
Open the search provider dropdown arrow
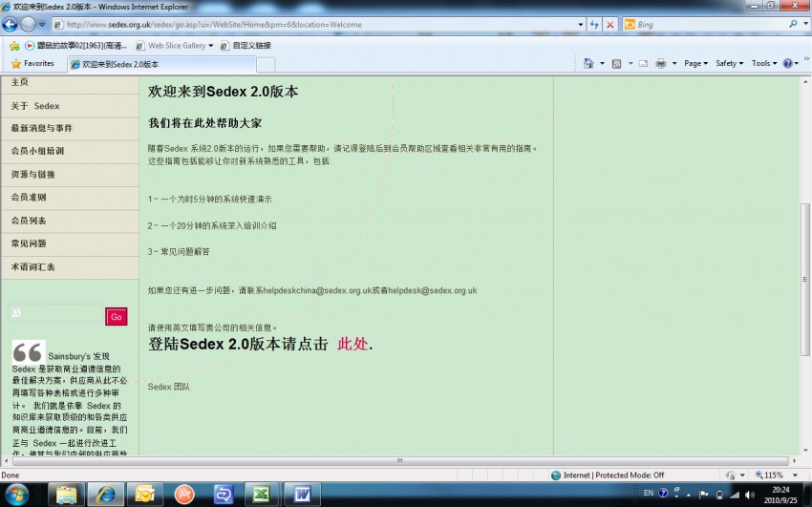pyautogui.click(x=805, y=24)
